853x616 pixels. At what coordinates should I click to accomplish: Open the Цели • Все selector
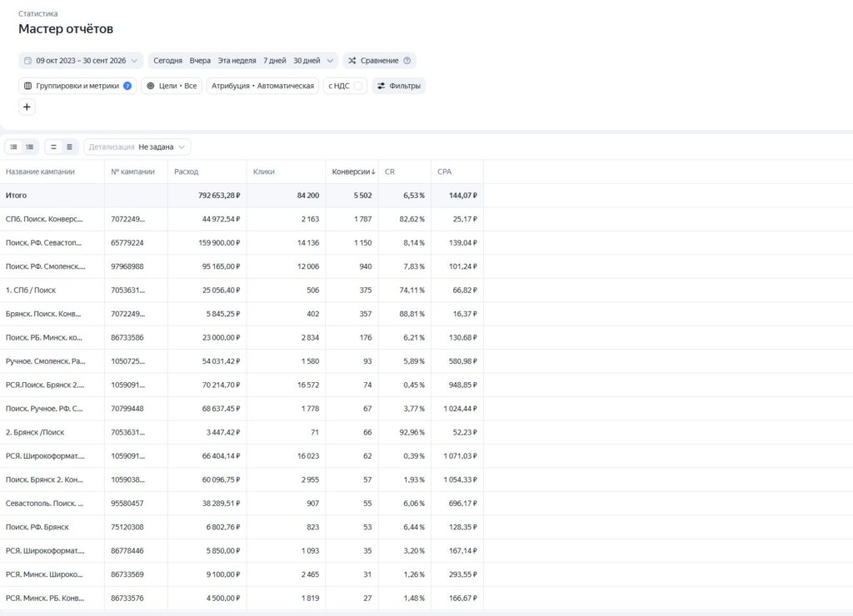pyautogui.click(x=172, y=86)
